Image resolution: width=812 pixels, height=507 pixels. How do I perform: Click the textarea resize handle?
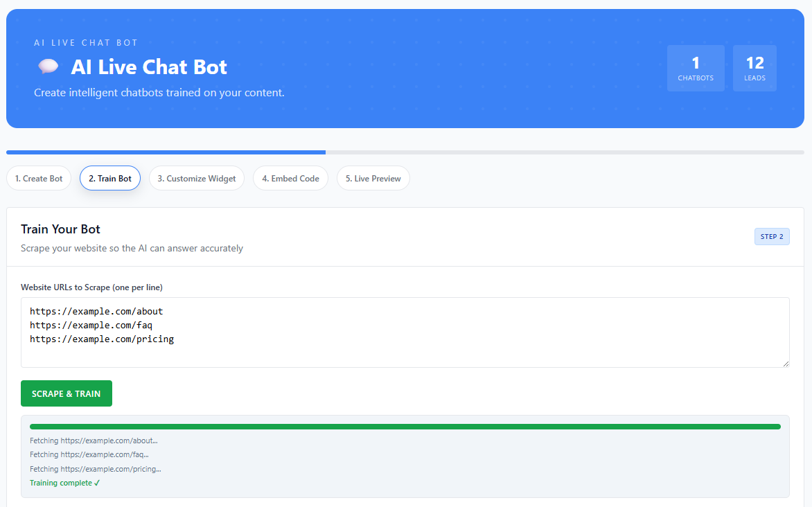[x=786, y=363]
